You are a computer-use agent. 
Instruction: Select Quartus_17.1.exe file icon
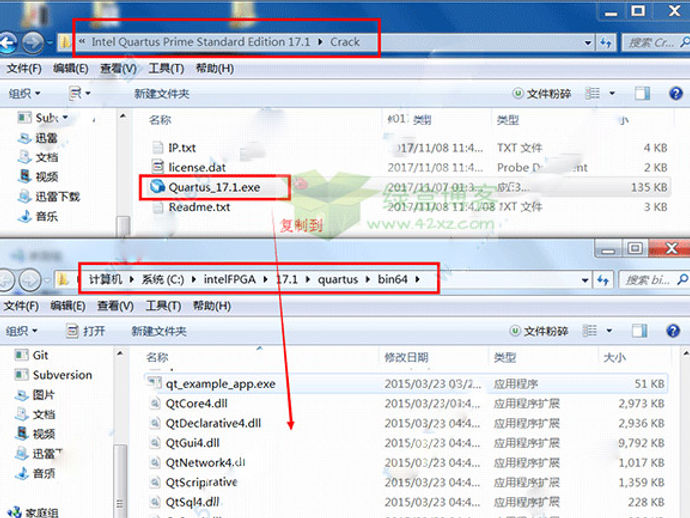pyautogui.click(x=157, y=187)
